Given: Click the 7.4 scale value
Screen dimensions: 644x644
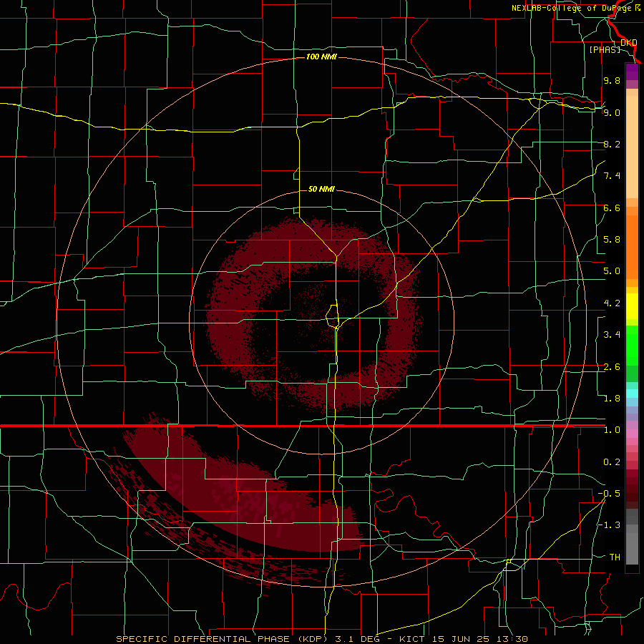Looking at the screenshot, I should click(612, 176).
